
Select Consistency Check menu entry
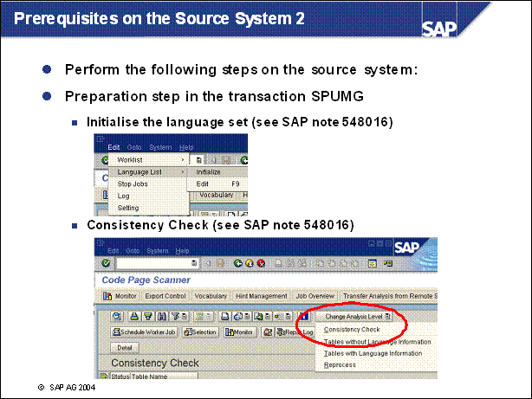click(x=352, y=330)
